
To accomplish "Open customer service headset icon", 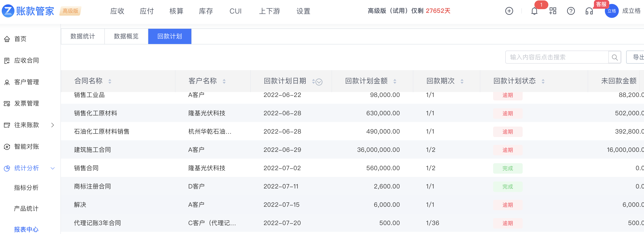I will point(589,11).
